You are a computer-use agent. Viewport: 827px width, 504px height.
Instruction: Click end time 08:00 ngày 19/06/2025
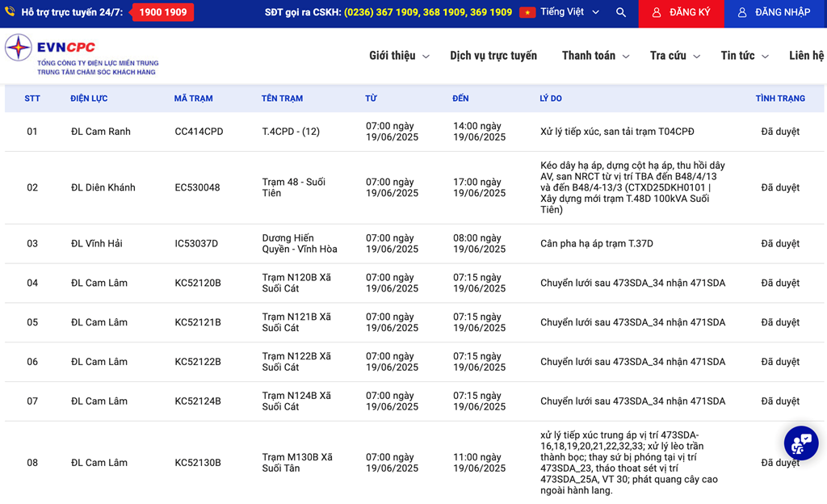click(x=480, y=244)
